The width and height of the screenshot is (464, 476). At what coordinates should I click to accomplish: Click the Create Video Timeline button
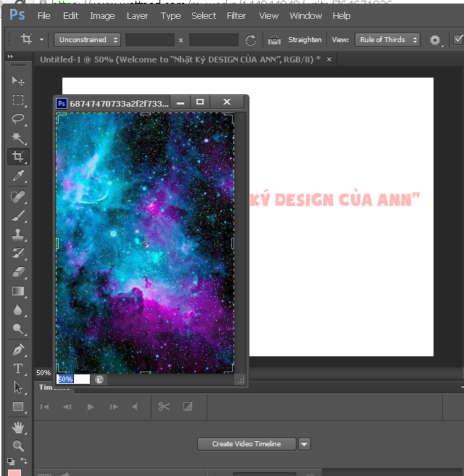[246, 444]
